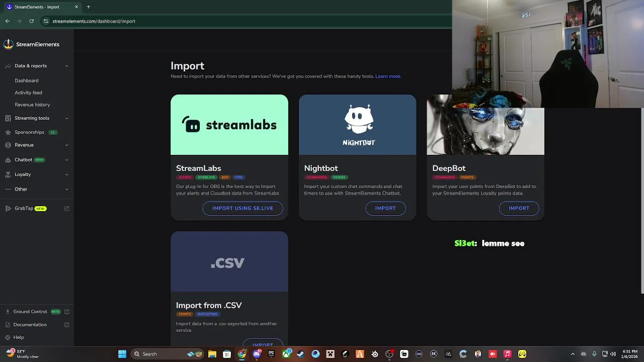Open Activity feed in the sidebar

[x=28, y=93]
